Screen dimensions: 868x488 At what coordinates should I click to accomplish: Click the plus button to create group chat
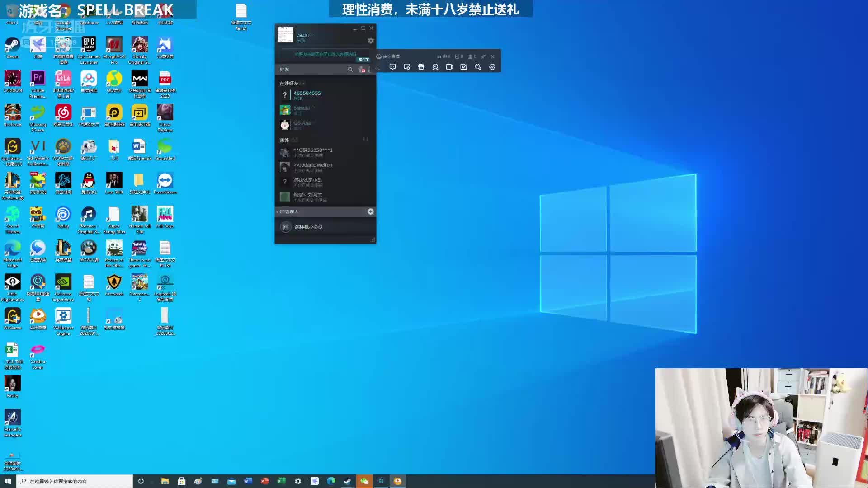[370, 211]
